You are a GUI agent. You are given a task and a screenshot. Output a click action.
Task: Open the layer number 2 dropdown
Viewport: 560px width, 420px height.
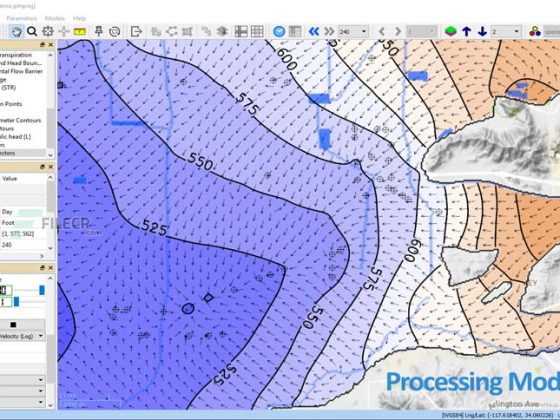coord(506,32)
